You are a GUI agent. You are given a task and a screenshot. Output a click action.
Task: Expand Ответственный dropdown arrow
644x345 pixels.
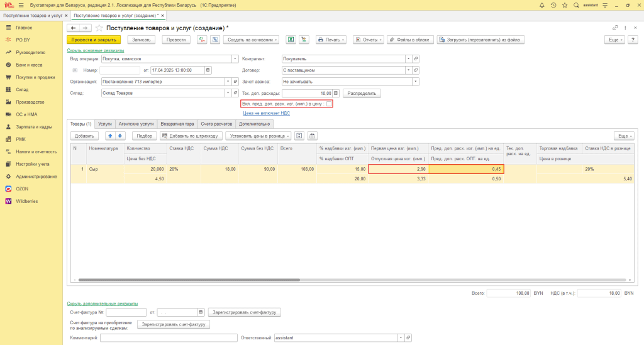coord(401,337)
